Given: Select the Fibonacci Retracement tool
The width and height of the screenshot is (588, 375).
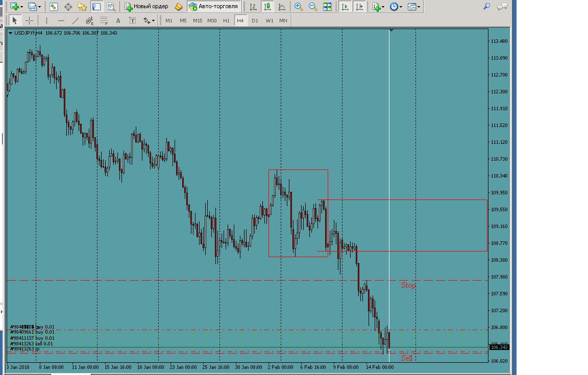Looking at the screenshot, I should [104, 20].
